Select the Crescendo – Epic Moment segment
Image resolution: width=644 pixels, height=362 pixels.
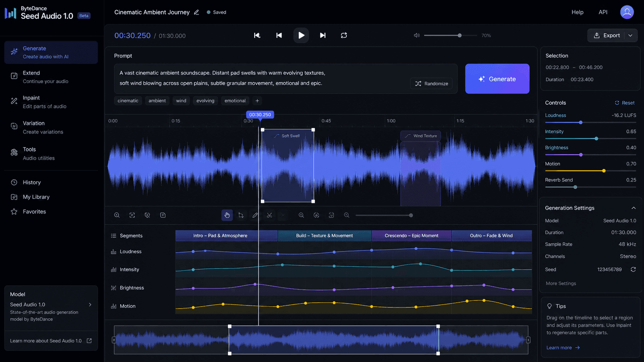[411, 235]
